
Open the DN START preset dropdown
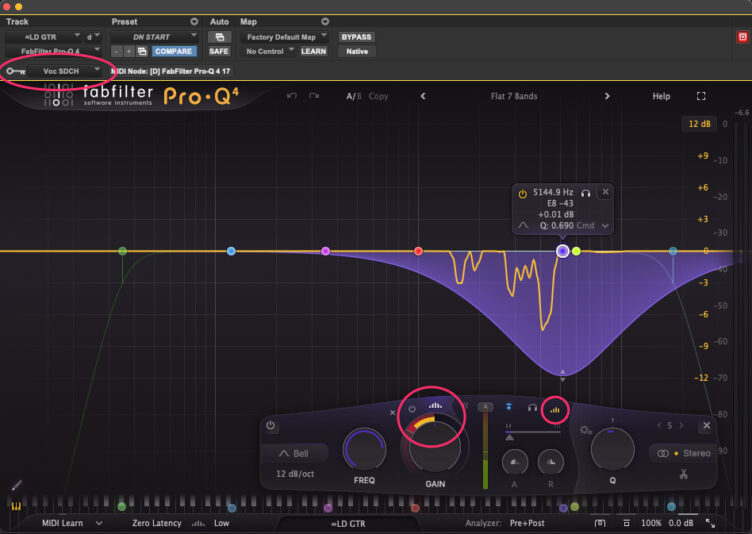coord(154,37)
